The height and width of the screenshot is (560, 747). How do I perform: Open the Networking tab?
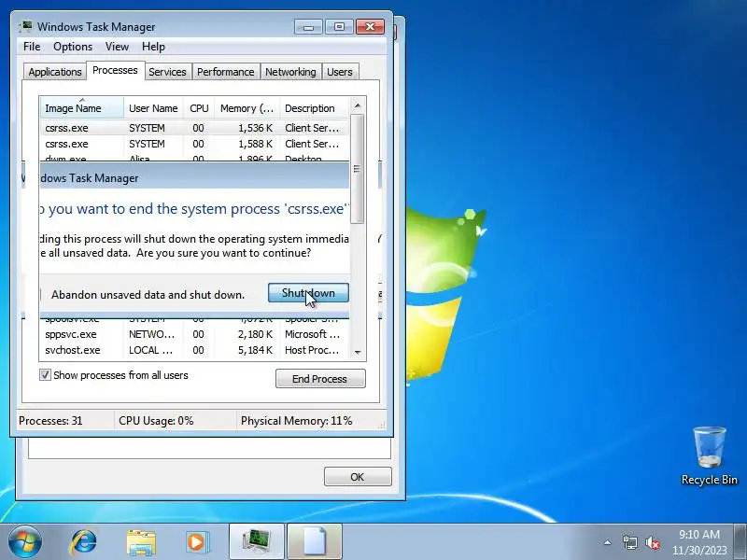(290, 72)
